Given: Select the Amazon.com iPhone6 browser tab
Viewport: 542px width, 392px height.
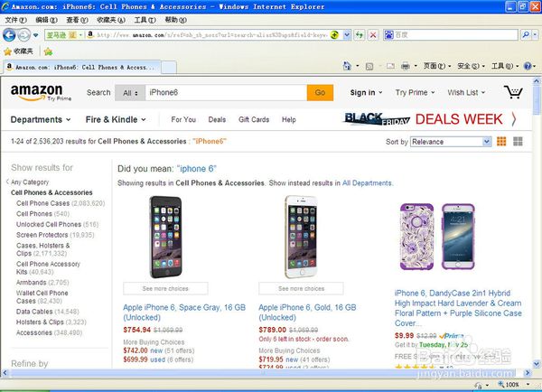Looking at the screenshot, I should pyautogui.click(x=82, y=67).
